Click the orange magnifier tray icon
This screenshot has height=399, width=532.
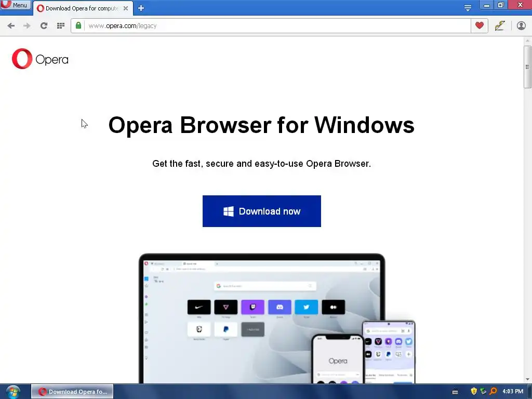click(493, 391)
